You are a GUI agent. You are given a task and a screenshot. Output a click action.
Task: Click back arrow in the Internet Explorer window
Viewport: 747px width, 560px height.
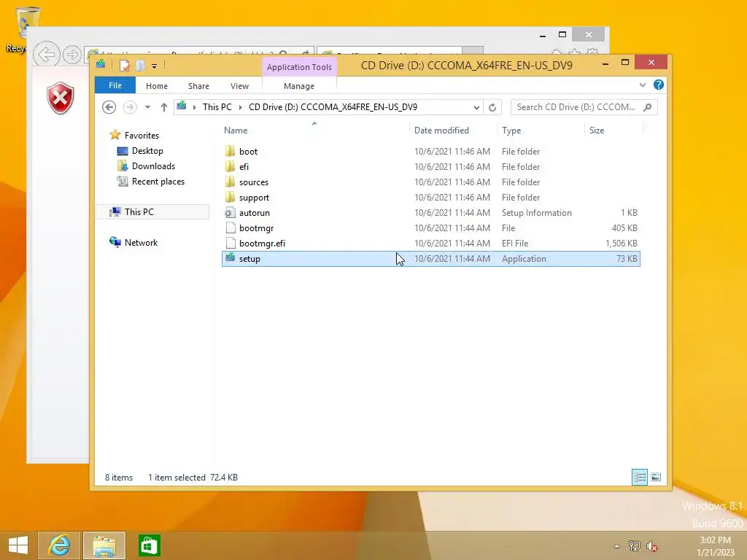[46, 55]
